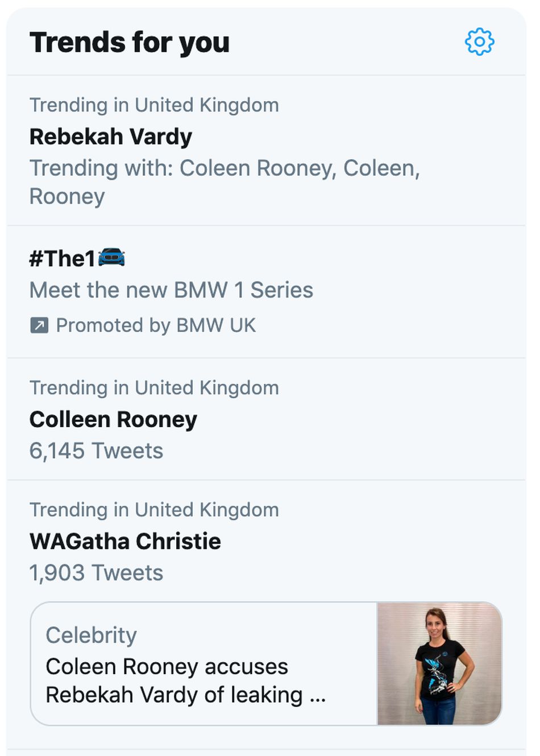Viewport: 540px width, 756px height.
Task: Click "Meet the new BMW 1 Series"
Action: click(x=171, y=290)
